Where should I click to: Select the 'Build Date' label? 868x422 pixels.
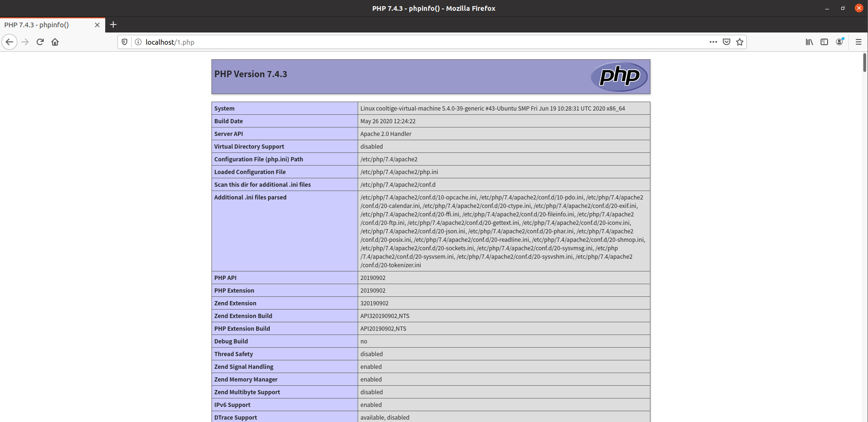228,121
